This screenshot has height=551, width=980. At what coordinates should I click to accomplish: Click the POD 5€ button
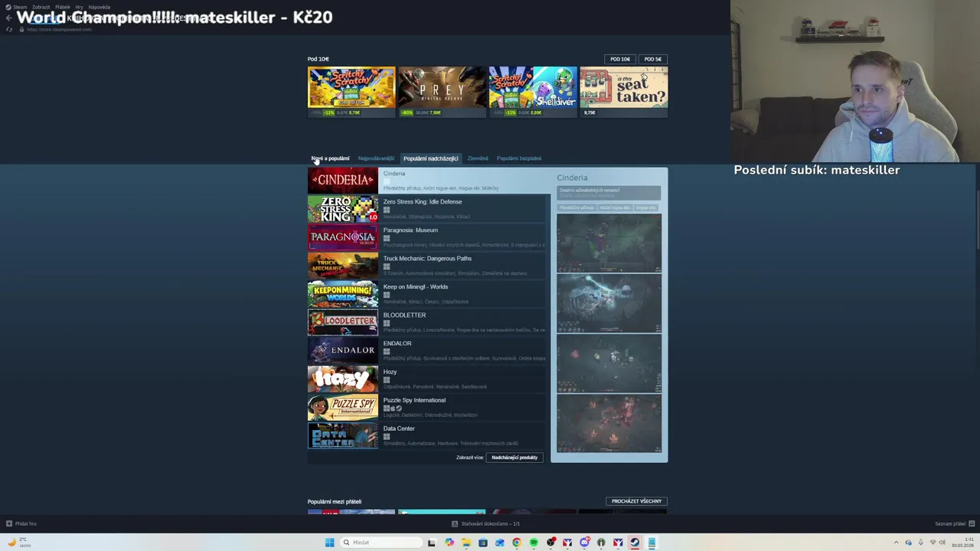click(653, 59)
